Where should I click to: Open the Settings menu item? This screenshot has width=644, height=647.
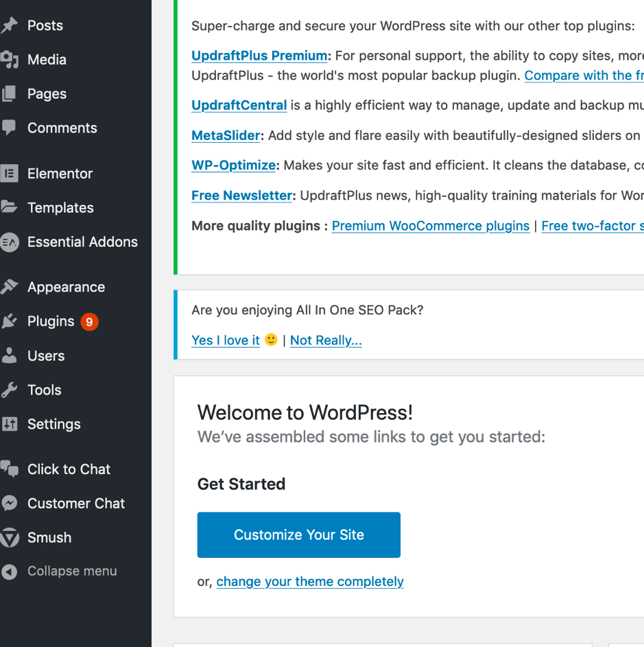click(x=54, y=424)
